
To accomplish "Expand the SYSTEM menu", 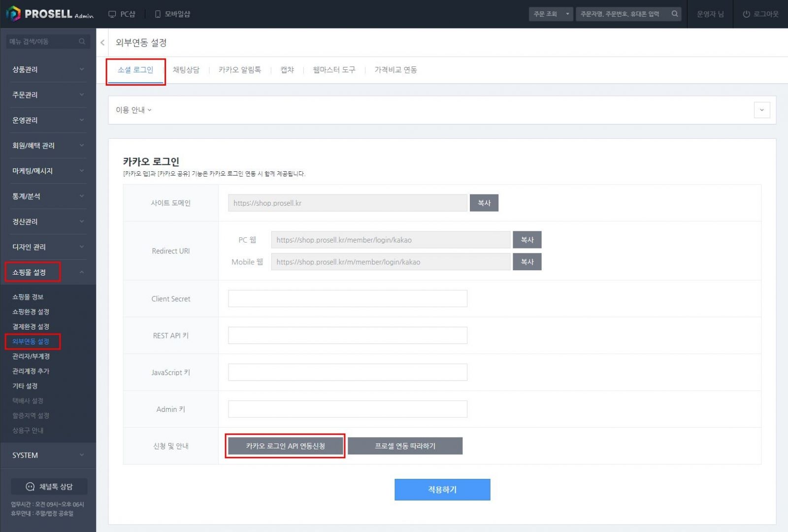I will [x=48, y=455].
